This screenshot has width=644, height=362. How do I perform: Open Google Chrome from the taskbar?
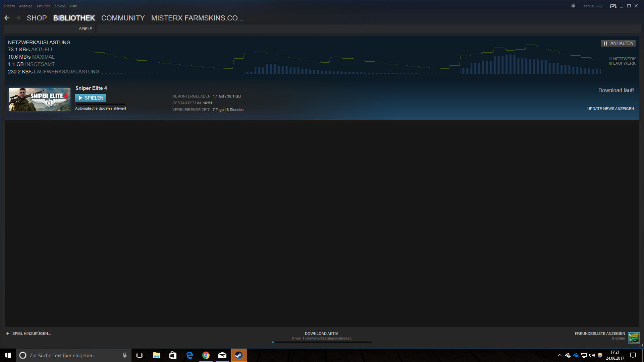pyautogui.click(x=206, y=355)
